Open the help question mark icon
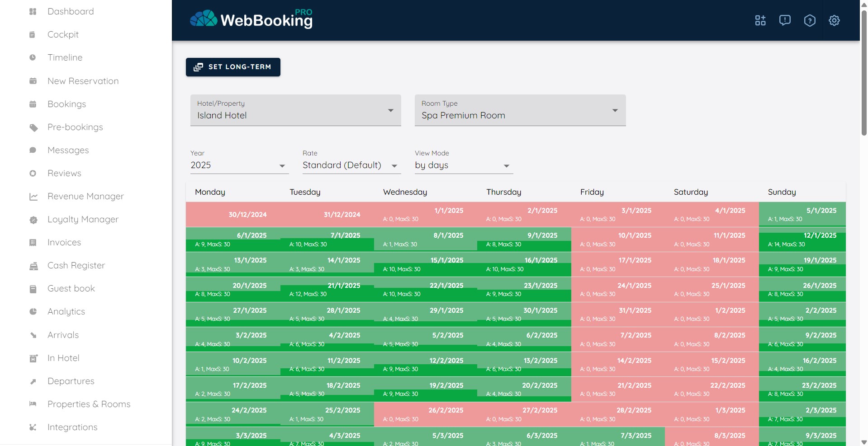This screenshot has width=868, height=446. point(809,20)
